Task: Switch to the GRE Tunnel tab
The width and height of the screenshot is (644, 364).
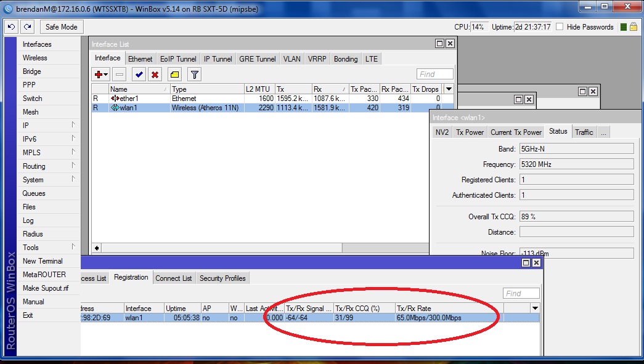Action: tap(257, 59)
